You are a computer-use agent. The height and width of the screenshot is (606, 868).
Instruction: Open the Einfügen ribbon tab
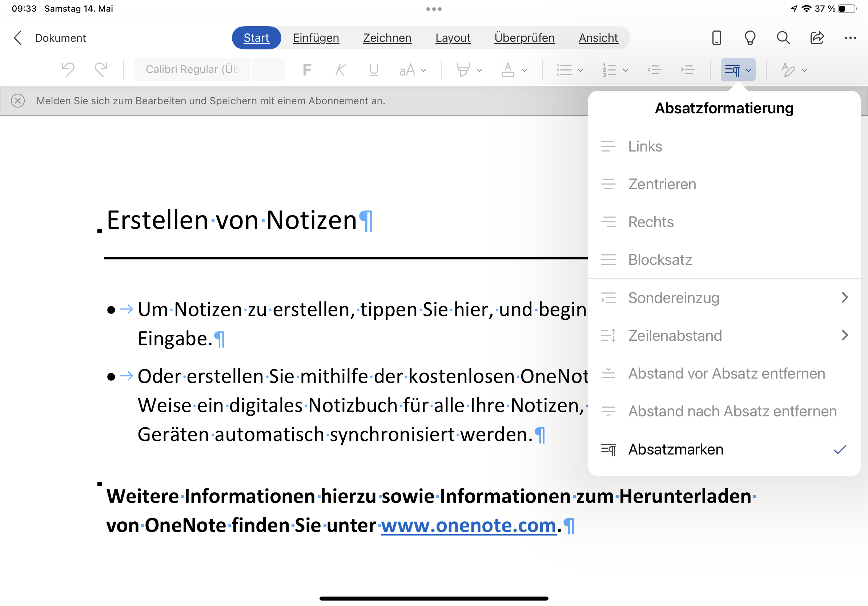point(315,37)
